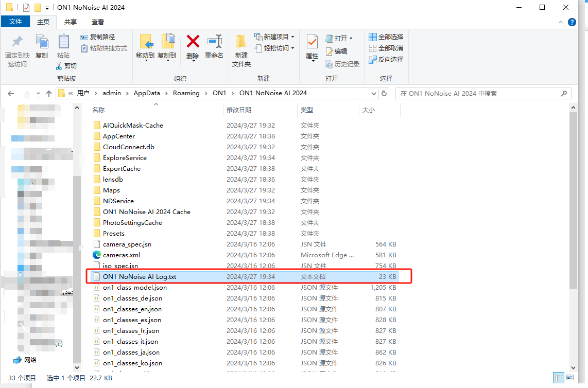
Task: Click History (历史记录) in ribbon
Action: click(342, 64)
